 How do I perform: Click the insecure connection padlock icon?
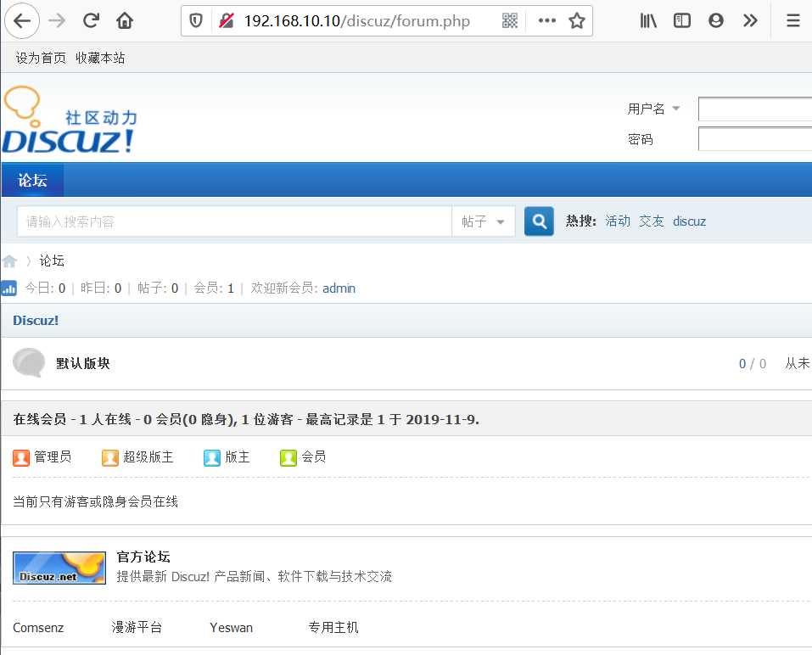click(227, 20)
